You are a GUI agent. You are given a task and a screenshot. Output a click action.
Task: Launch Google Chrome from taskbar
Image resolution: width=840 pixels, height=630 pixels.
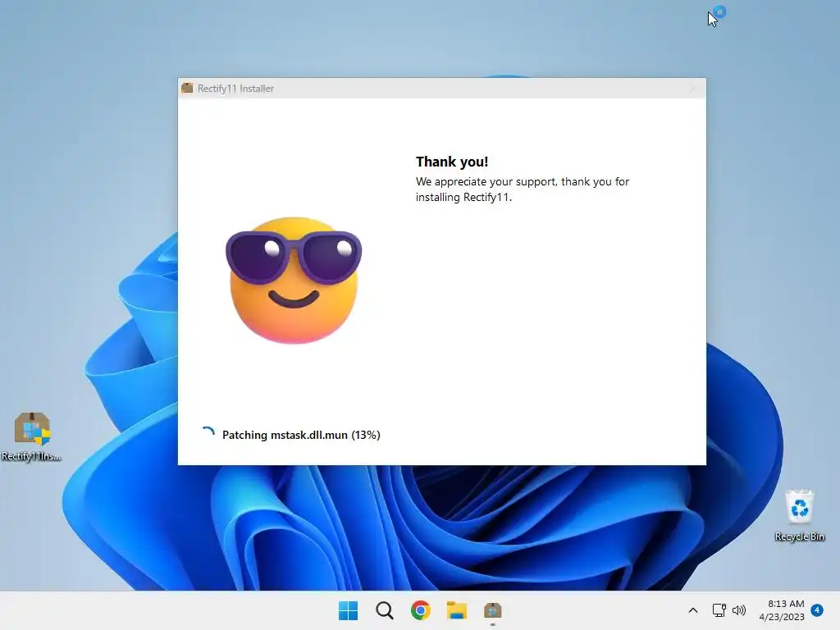(421, 610)
